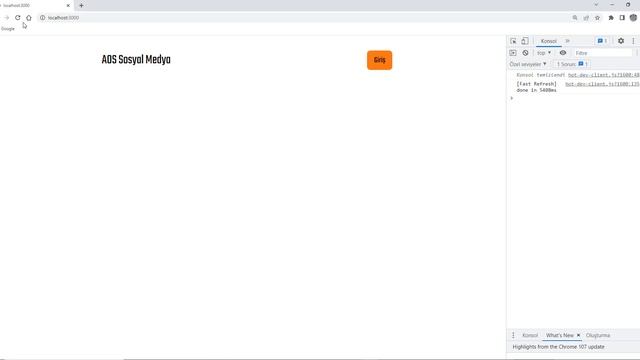Screen dimensions: 640x360
Task: Toggle the live expression eye icon
Action: [x=563, y=53]
